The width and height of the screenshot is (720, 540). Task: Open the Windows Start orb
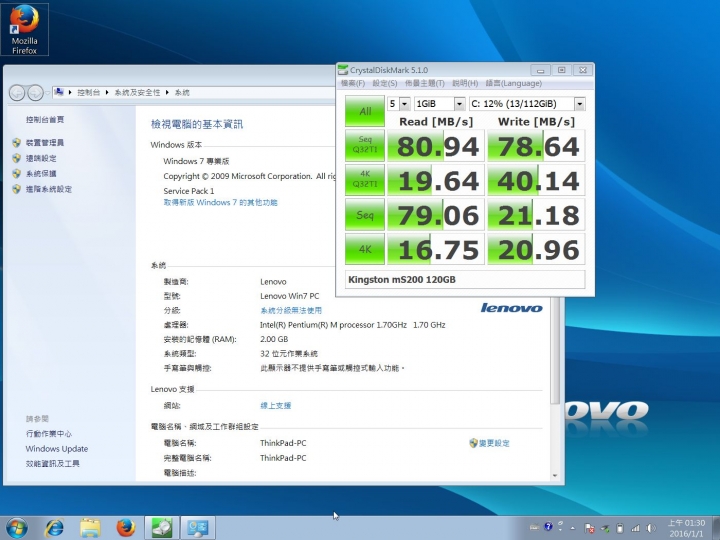point(17,528)
